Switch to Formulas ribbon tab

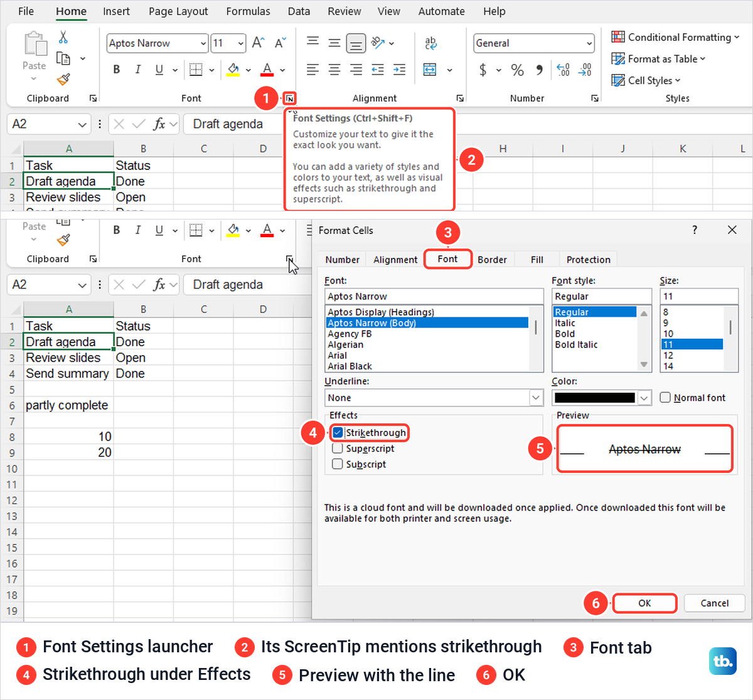coord(248,11)
